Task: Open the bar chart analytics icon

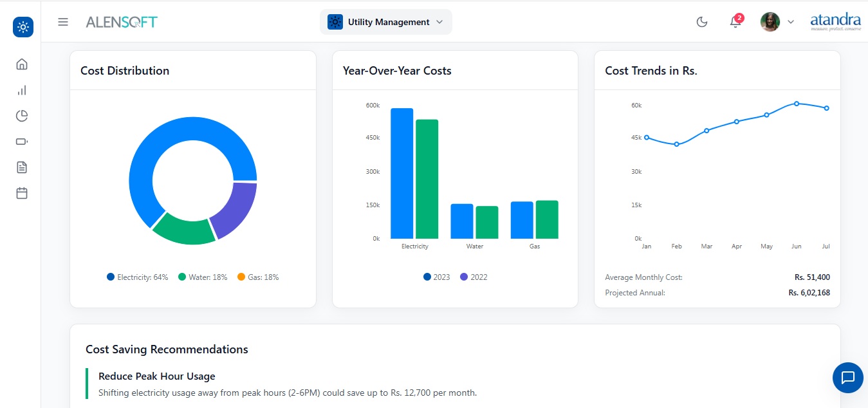Action: [22, 90]
